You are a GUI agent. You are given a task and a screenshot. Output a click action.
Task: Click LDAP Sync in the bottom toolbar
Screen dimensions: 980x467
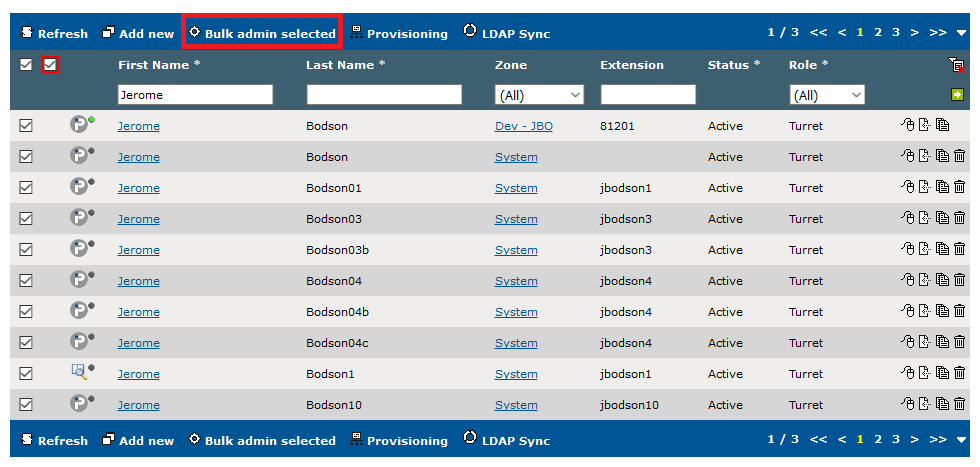[507, 440]
